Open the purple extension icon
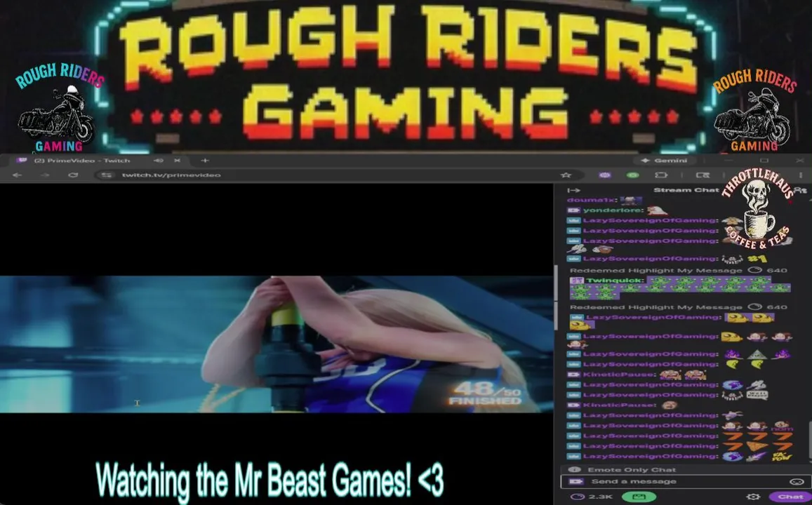The height and width of the screenshot is (505, 812). [x=604, y=175]
